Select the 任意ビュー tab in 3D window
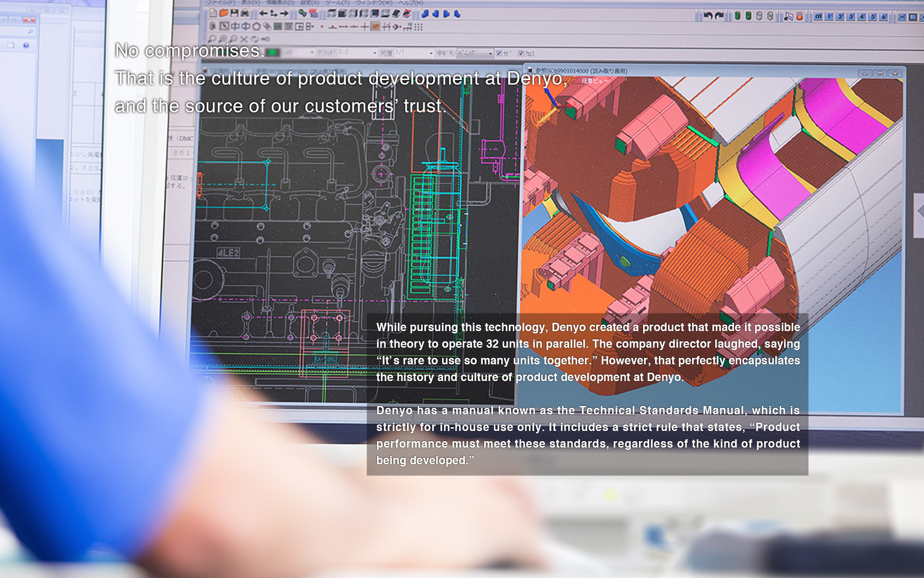The image size is (924, 578). [x=595, y=81]
